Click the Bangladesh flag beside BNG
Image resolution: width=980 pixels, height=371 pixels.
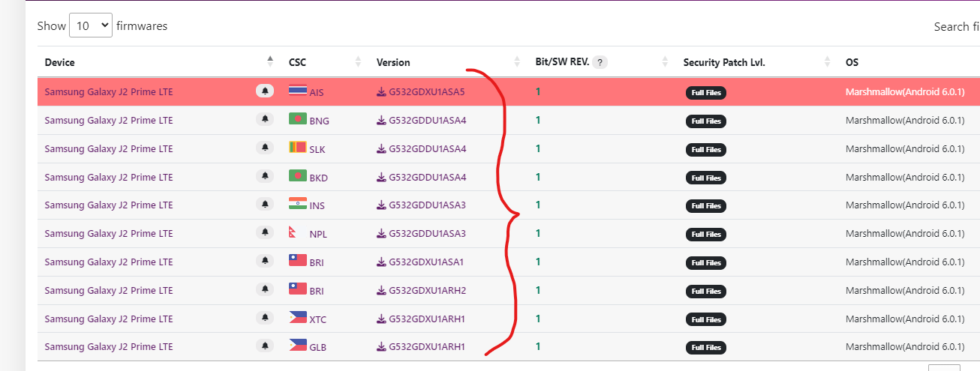(x=297, y=119)
